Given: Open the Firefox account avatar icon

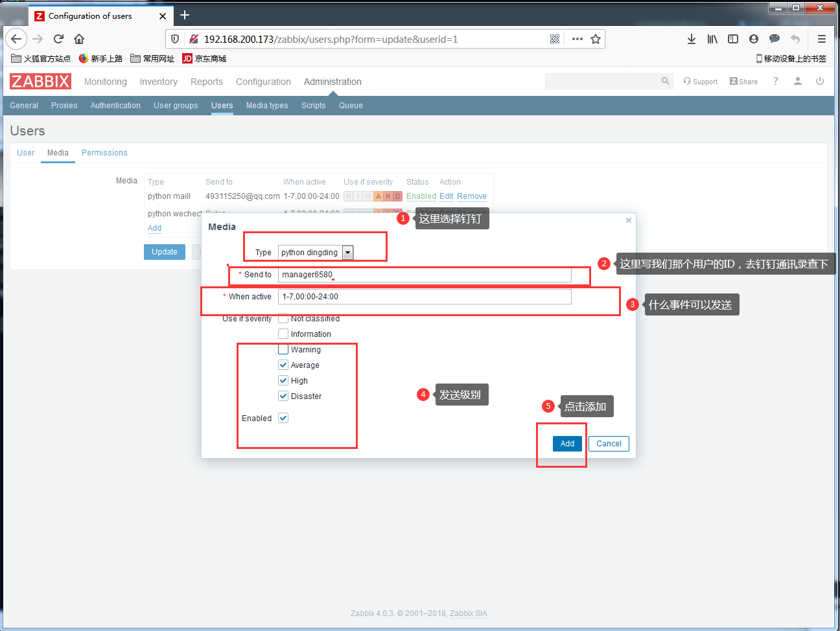Looking at the screenshot, I should click(754, 39).
